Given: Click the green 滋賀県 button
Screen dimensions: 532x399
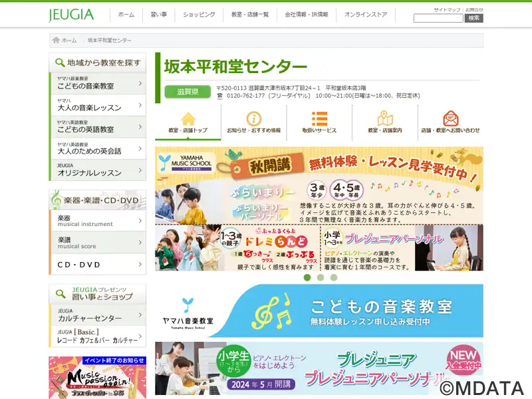Looking at the screenshot, I should pyautogui.click(x=188, y=92).
